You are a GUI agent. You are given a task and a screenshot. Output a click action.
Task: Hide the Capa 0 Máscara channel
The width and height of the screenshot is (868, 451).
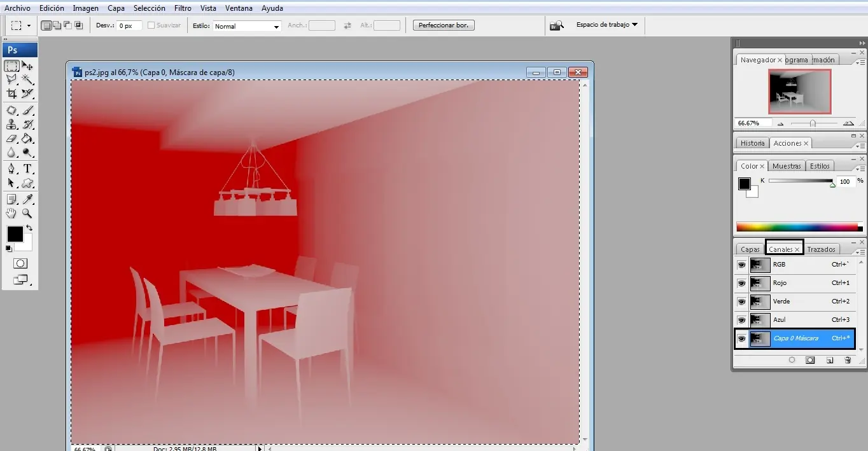pos(741,338)
